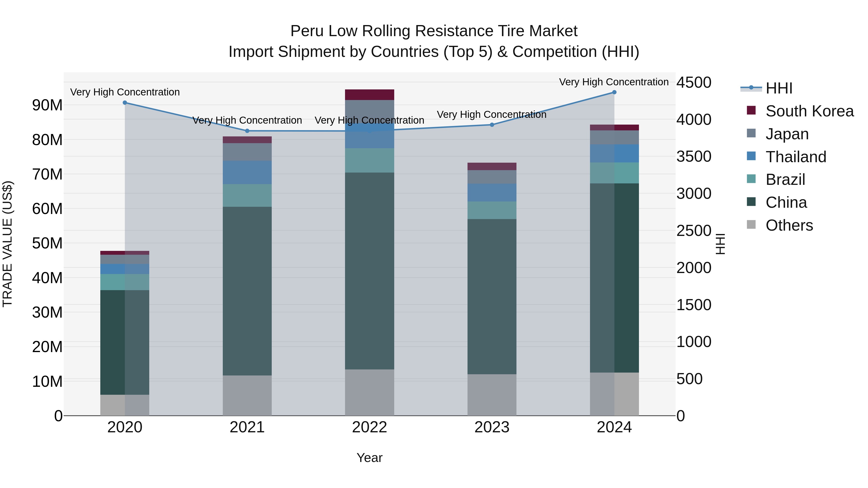The height and width of the screenshot is (488, 868).
Task: Toggle the Japan legend entry
Action: pos(777,134)
